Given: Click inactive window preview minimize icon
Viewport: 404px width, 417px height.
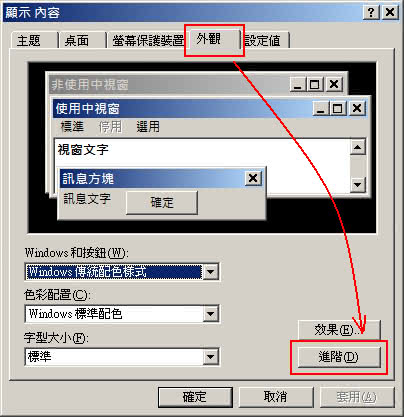Looking at the screenshot, I should pos(297,84).
